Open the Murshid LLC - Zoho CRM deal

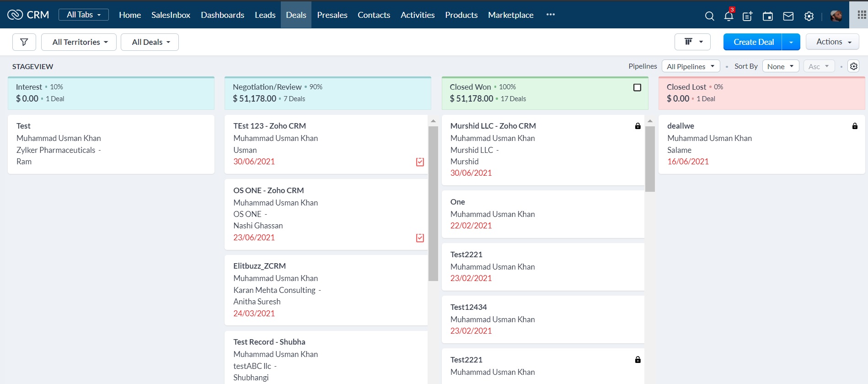[x=493, y=126]
